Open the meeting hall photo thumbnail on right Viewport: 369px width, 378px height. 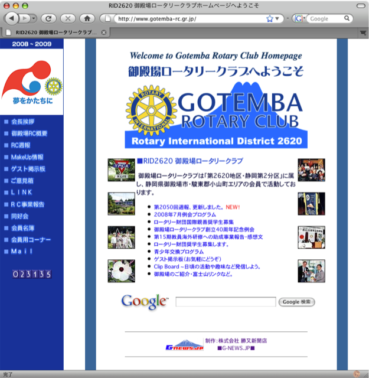pos(311,237)
